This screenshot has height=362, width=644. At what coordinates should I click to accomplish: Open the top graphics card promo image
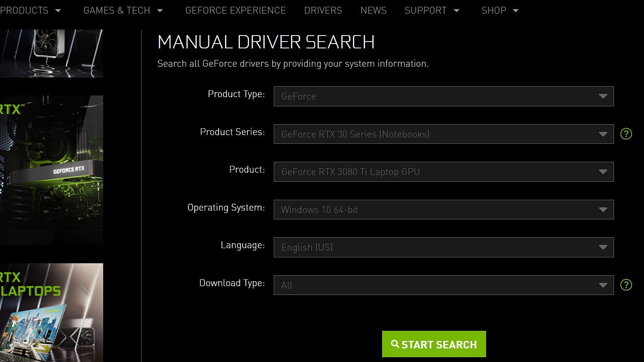point(52,54)
